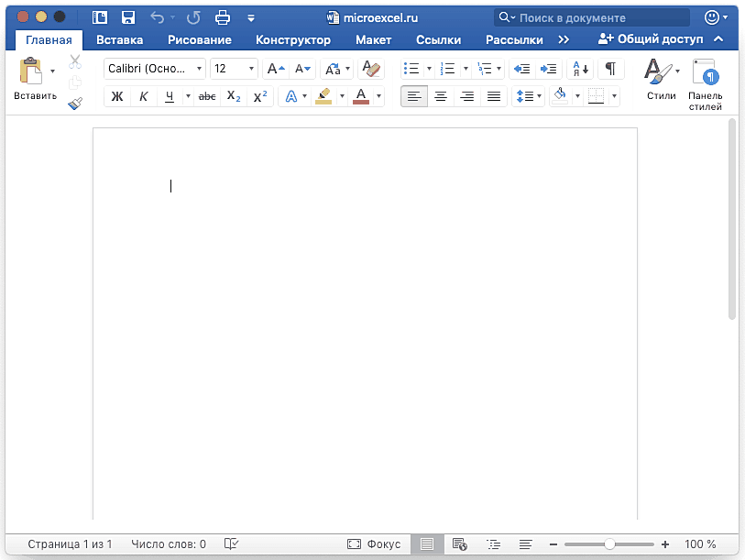Click the Format Painter brush icon
745x560 pixels.
tap(76, 104)
